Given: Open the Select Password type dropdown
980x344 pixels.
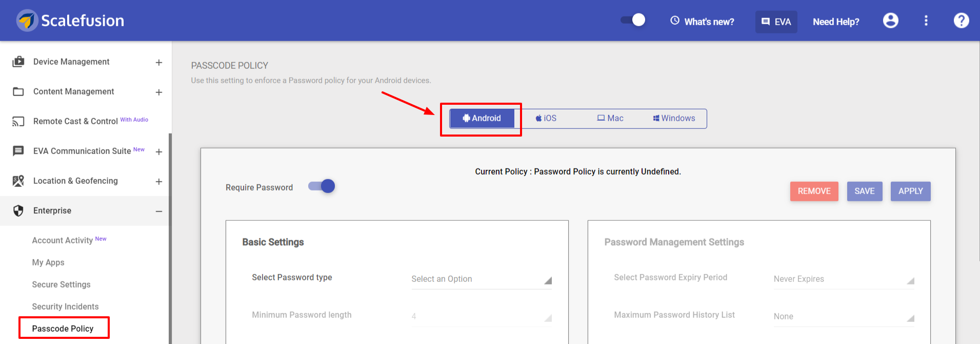Looking at the screenshot, I should (x=482, y=279).
